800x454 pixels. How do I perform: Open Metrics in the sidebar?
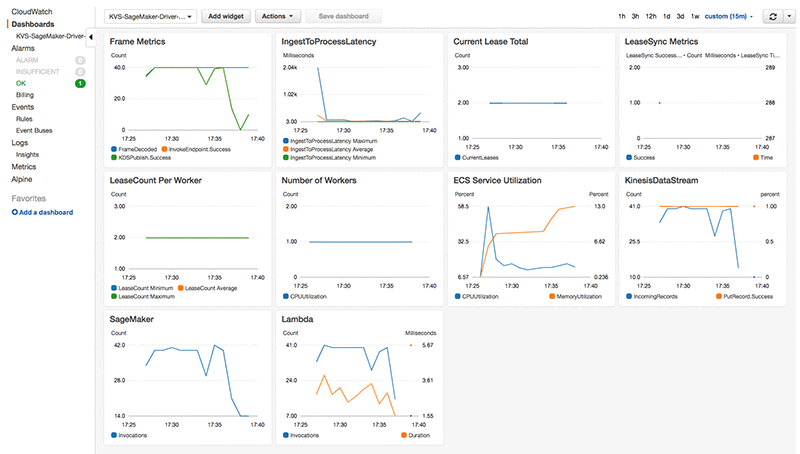pyautogui.click(x=24, y=167)
